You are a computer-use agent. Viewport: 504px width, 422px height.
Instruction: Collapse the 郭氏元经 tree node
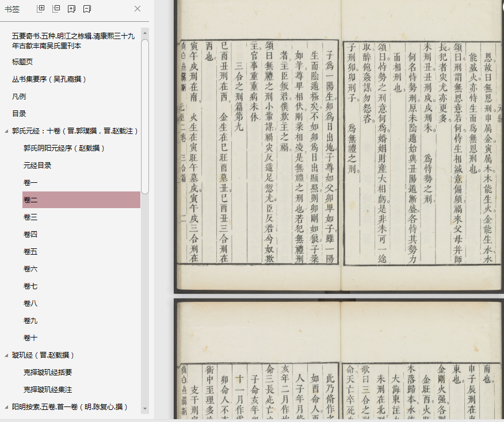(x=6, y=131)
